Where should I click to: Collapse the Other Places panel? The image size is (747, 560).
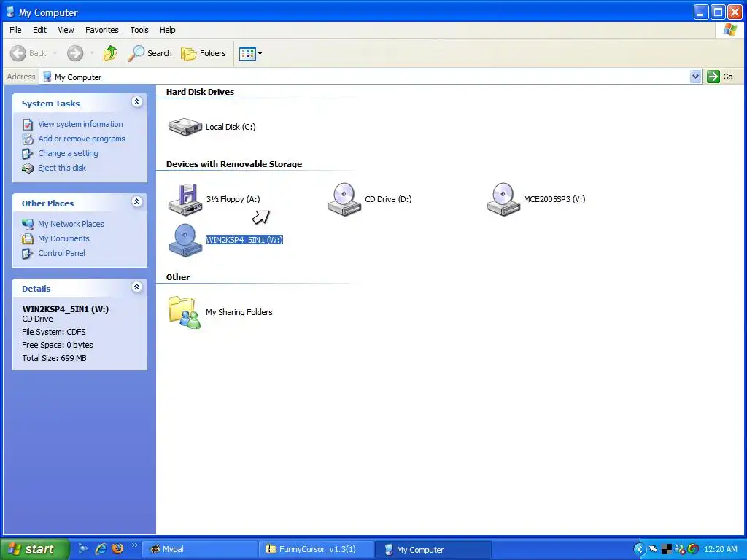tap(136, 202)
